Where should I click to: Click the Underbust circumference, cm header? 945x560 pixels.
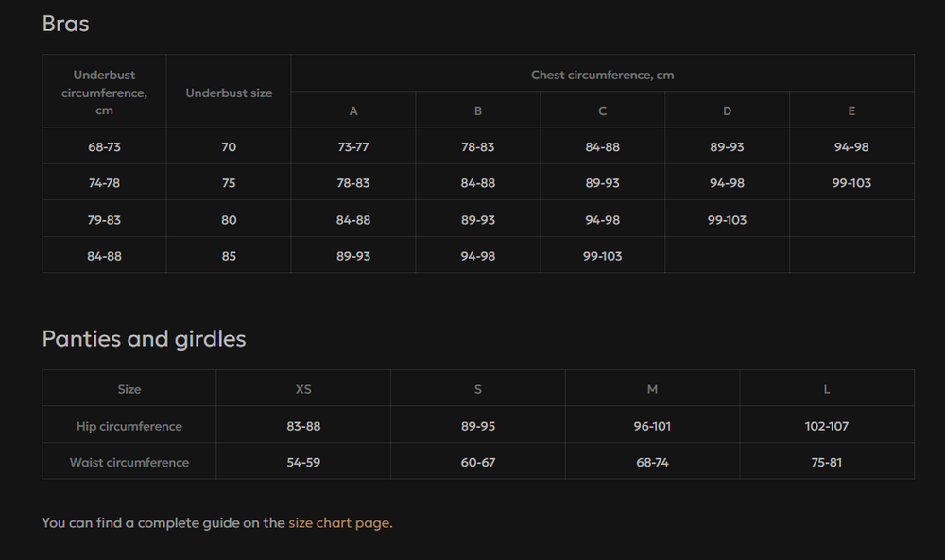[104, 93]
